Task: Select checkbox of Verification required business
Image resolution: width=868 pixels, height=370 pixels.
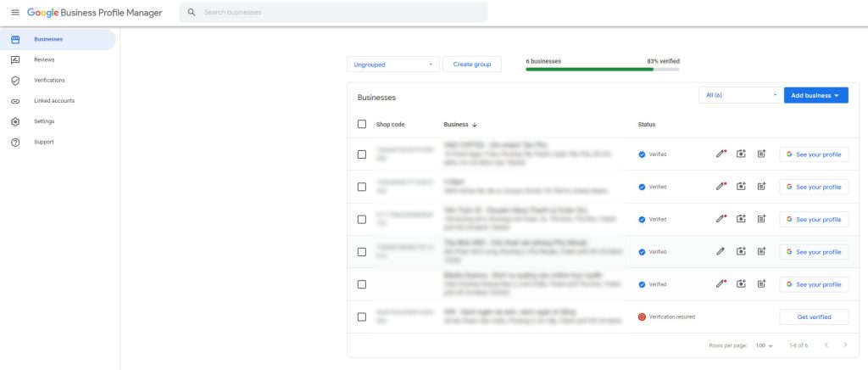Action: tap(361, 317)
